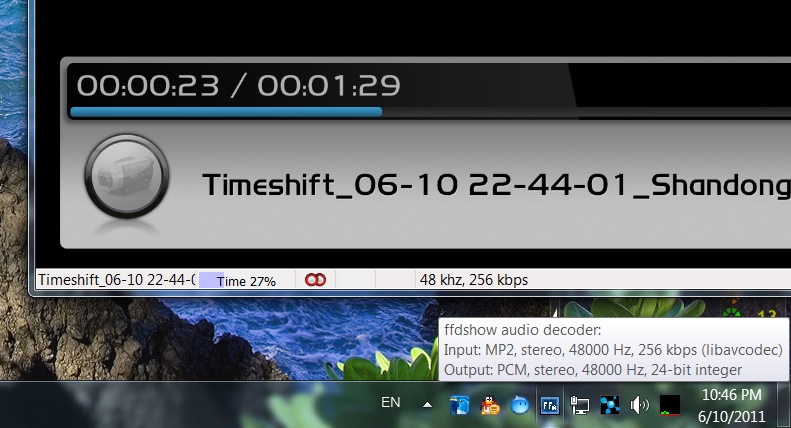Click the camcorder video icon in player
The width and height of the screenshot is (791, 428).
tap(127, 176)
